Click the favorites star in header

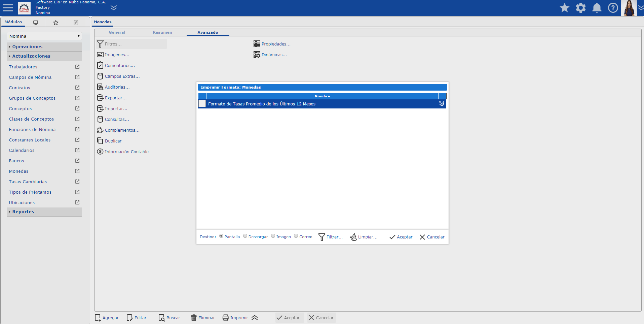565,8
